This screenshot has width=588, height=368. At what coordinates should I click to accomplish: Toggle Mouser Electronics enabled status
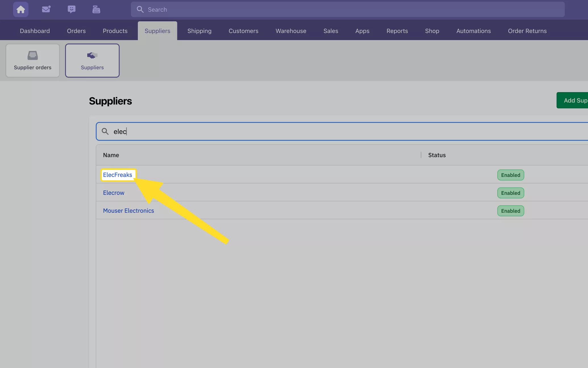(x=510, y=210)
